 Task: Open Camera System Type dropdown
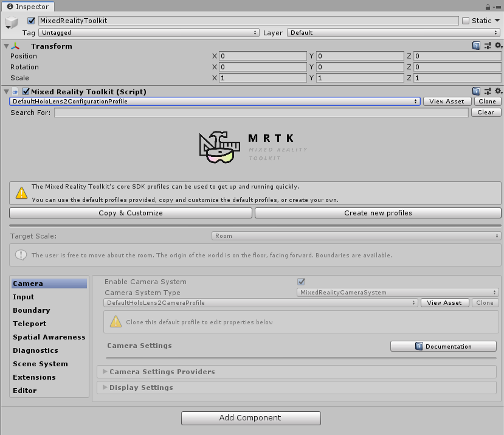point(398,293)
